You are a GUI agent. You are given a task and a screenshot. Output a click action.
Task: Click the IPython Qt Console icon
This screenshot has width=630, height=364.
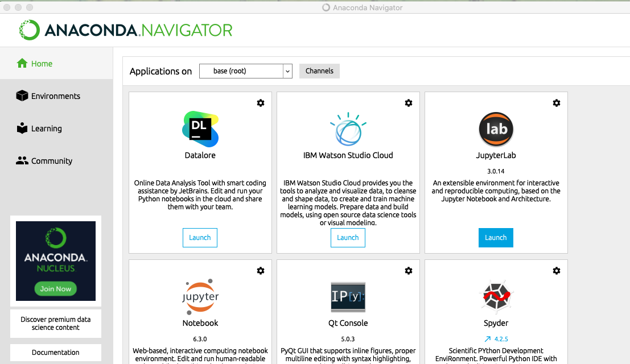pyautogui.click(x=348, y=297)
